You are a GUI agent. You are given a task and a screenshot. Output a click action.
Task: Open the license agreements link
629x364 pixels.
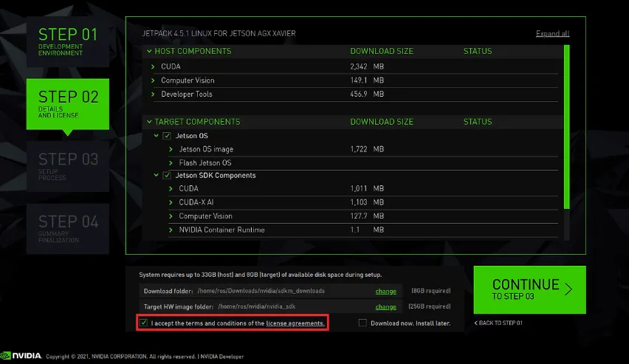pyautogui.click(x=295, y=323)
